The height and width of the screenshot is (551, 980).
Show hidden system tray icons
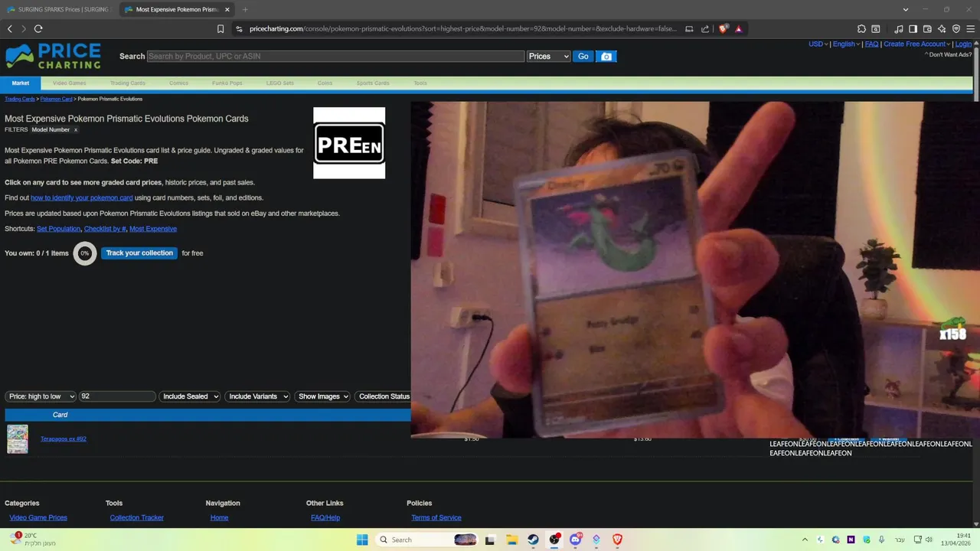(805, 540)
